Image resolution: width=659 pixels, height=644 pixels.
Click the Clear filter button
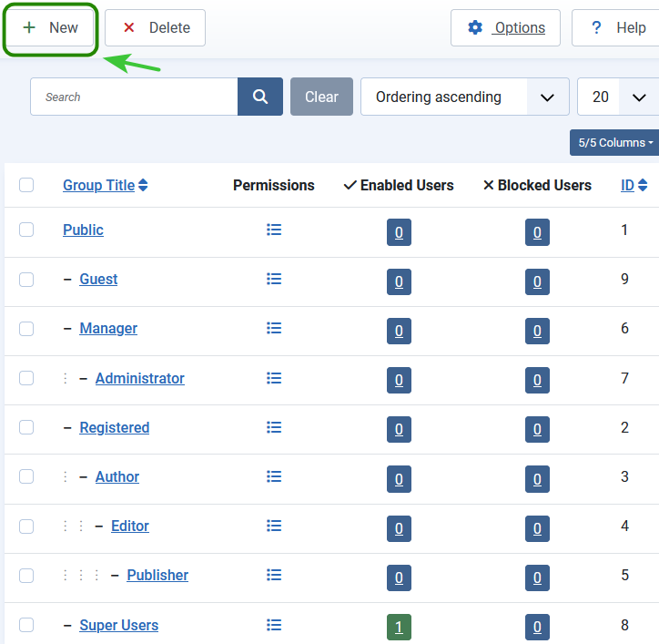tap(321, 97)
